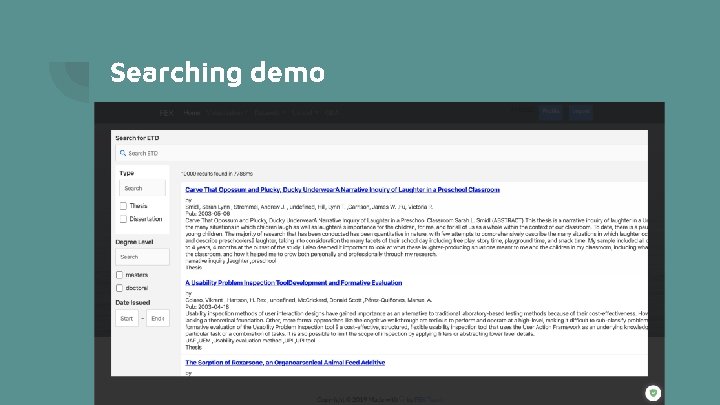Viewport: 720px width, 405px height.
Task: Click the 'Date Issued' filter heading
Action: pos(133,303)
